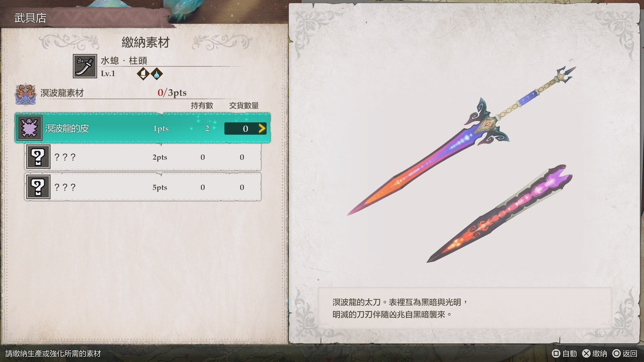The height and width of the screenshot is (362, 644).
Task: Click the scabbard preview image
Action: (499, 214)
